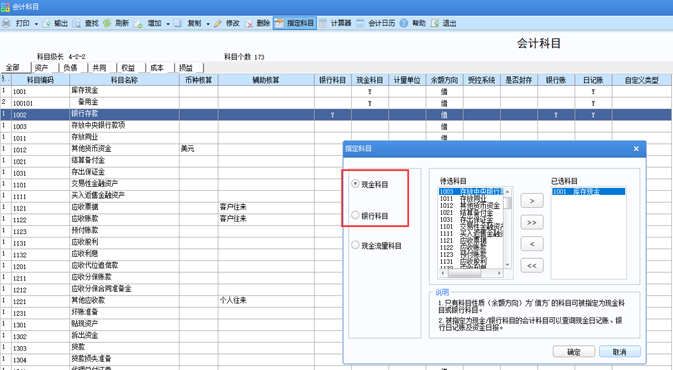Select 1001 库存现金 in 已选科目 list
Viewport: 673px width, 370px height.
click(588, 191)
